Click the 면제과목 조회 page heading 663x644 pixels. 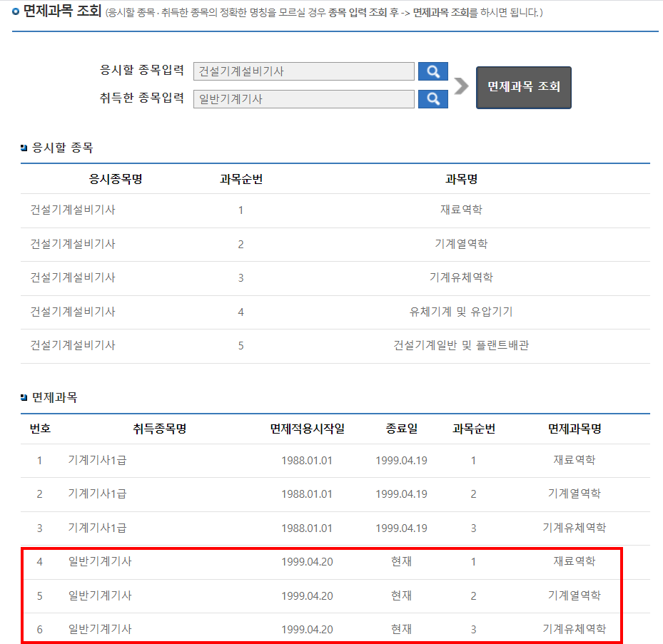[62, 11]
